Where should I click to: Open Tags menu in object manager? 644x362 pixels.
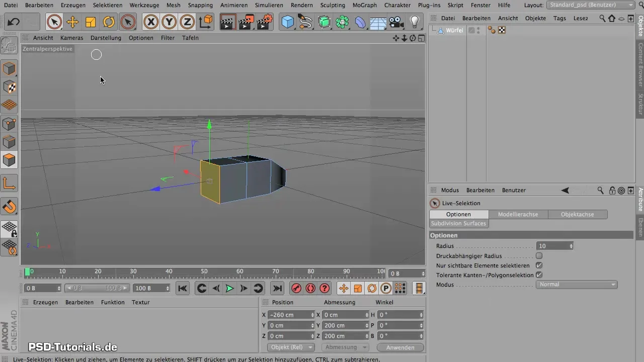click(x=559, y=18)
